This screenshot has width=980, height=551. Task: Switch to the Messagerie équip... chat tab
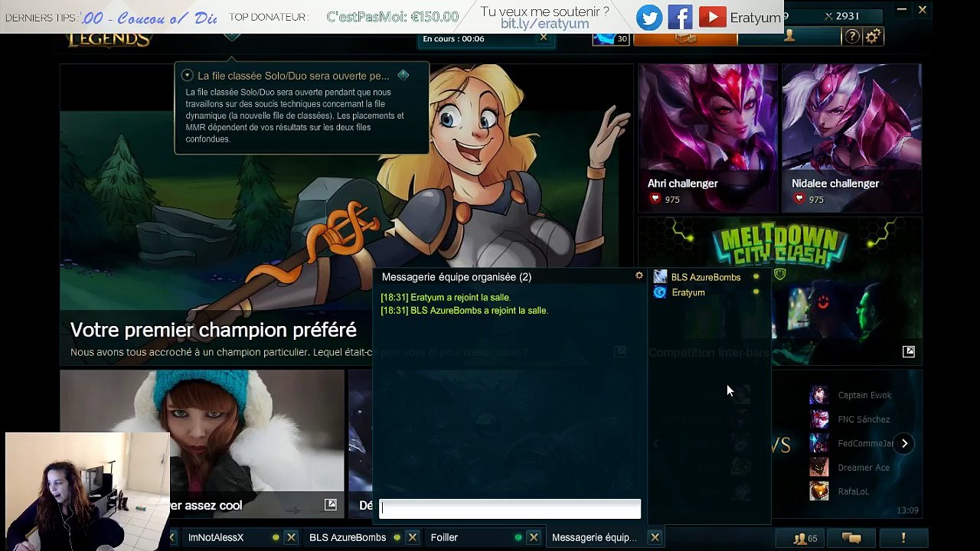(x=594, y=537)
